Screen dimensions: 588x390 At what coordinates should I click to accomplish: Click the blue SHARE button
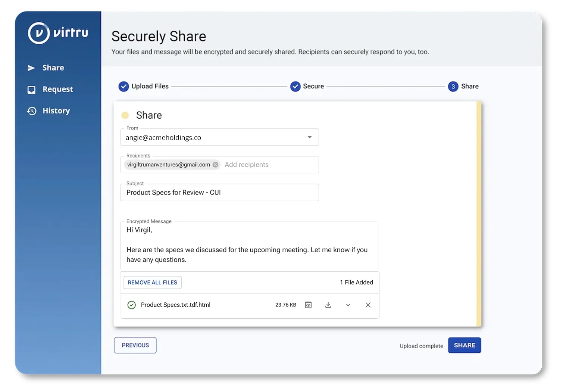[465, 345]
